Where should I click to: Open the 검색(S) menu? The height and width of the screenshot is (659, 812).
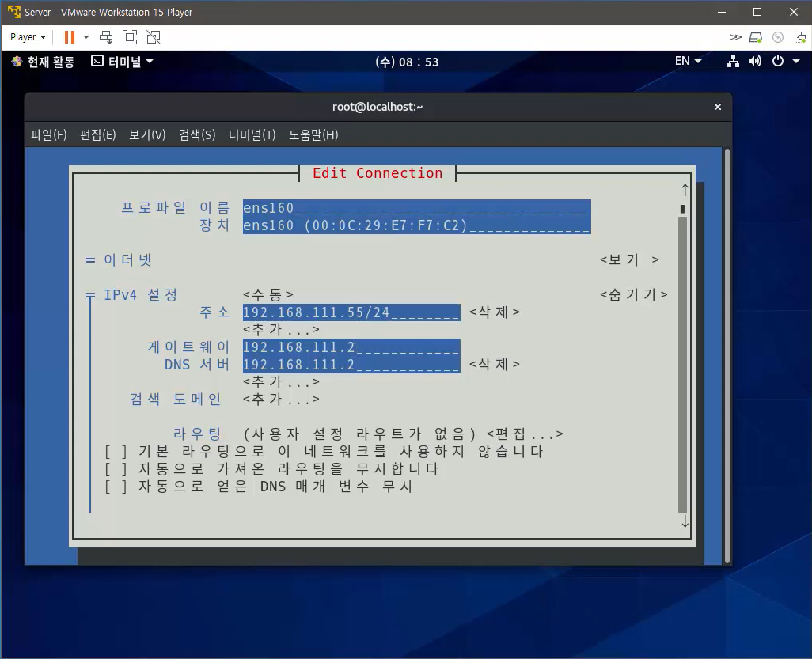click(197, 135)
